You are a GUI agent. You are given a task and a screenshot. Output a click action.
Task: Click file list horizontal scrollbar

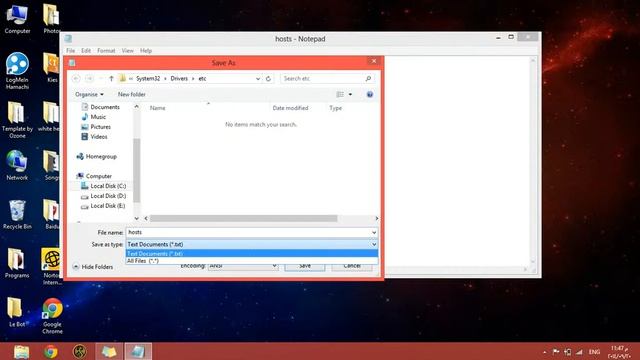(x=243, y=218)
